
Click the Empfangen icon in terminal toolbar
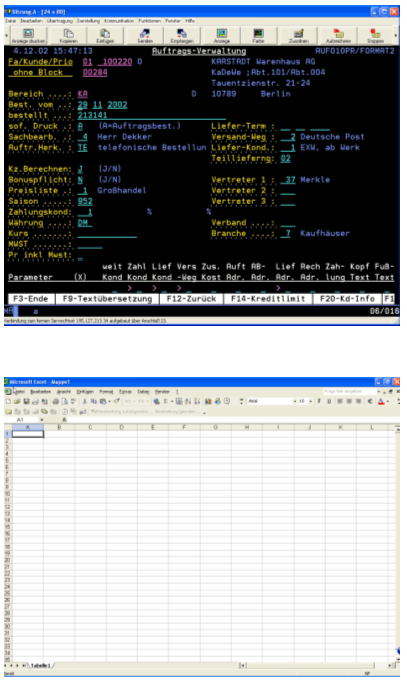(182, 35)
